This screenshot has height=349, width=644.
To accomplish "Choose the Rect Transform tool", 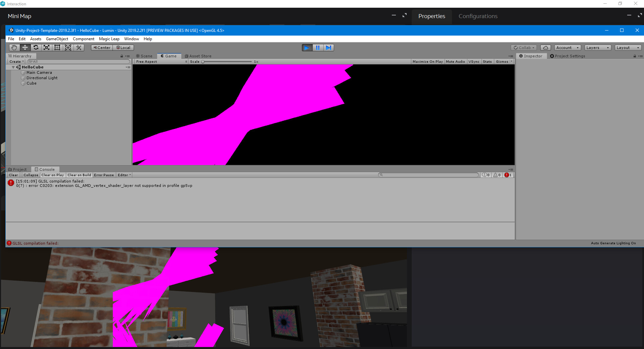I will click(x=57, y=48).
